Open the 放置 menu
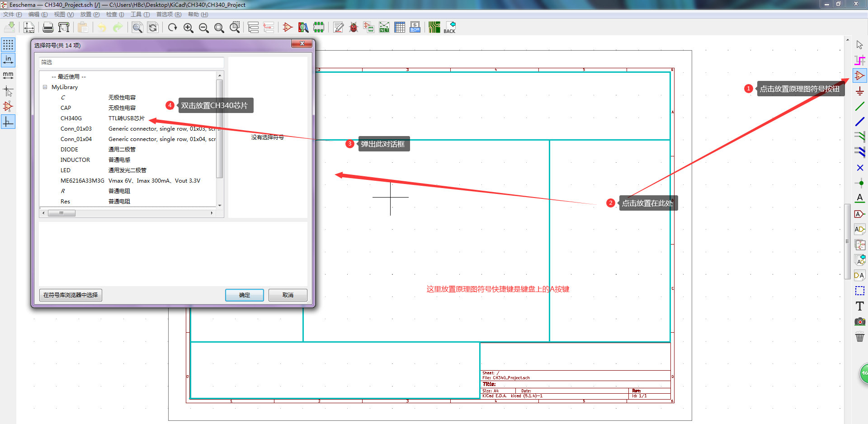The height and width of the screenshot is (424, 868). click(x=90, y=14)
